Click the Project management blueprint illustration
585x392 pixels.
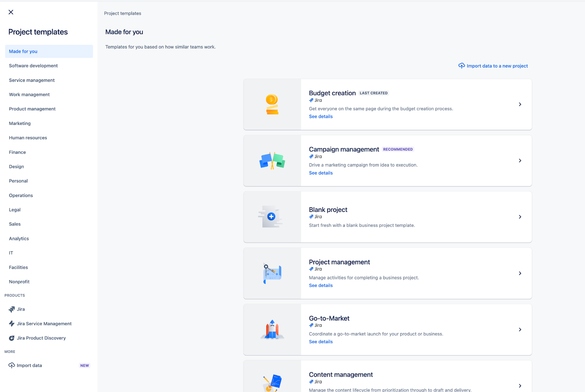[272, 273]
